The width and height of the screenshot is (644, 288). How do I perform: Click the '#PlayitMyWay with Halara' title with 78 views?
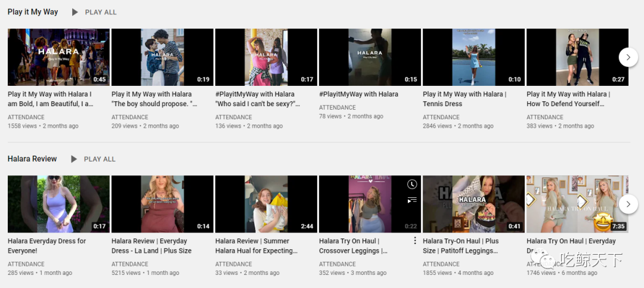pos(358,94)
